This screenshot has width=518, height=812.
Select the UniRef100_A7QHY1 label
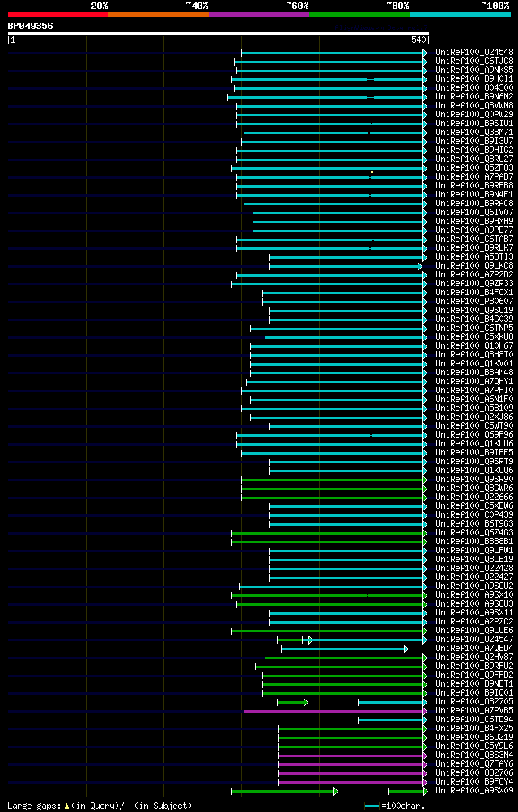point(474,381)
